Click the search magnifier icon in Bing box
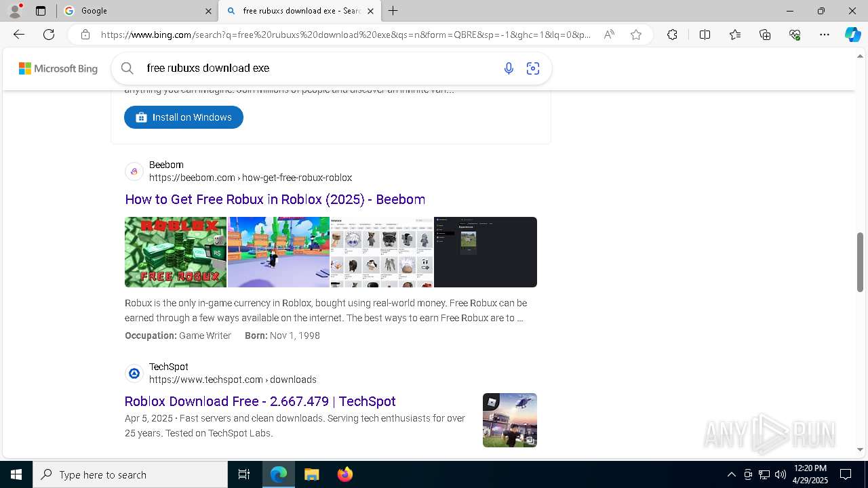868x488 pixels. pos(127,68)
